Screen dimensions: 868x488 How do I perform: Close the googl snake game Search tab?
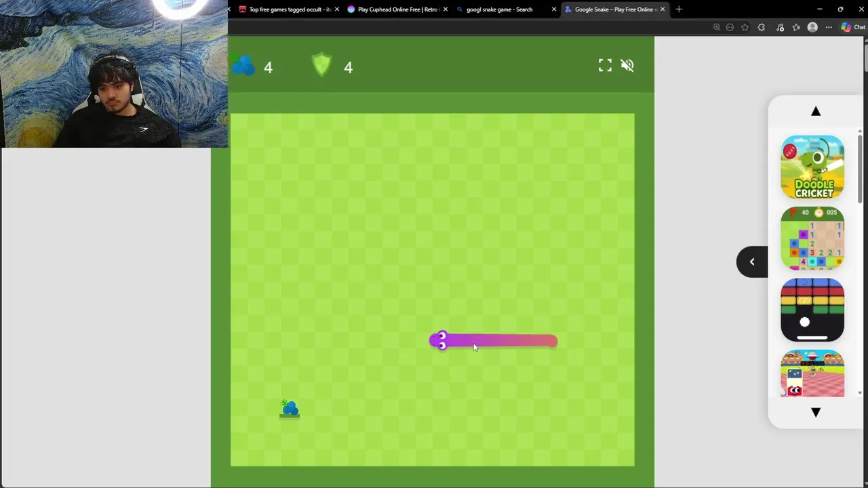[554, 9]
